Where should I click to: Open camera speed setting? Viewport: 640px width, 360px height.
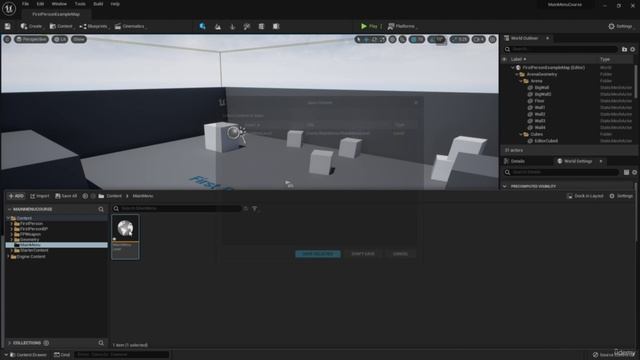pos(479,40)
